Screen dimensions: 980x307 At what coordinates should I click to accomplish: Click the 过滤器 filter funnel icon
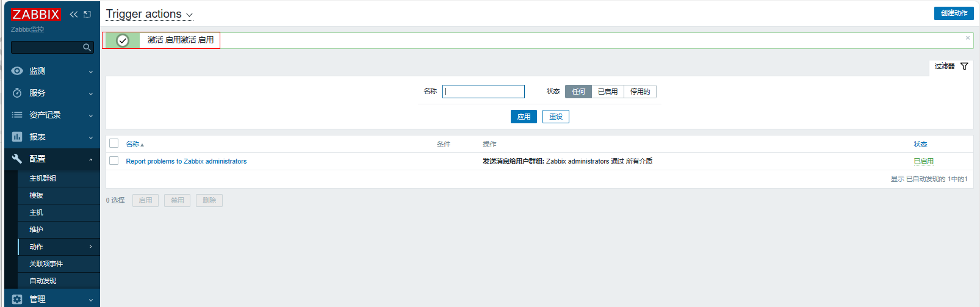click(x=964, y=66)
